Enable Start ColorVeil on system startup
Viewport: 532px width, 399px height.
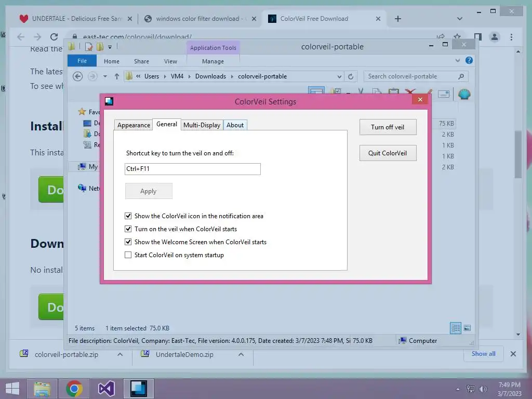coord(128,255)
